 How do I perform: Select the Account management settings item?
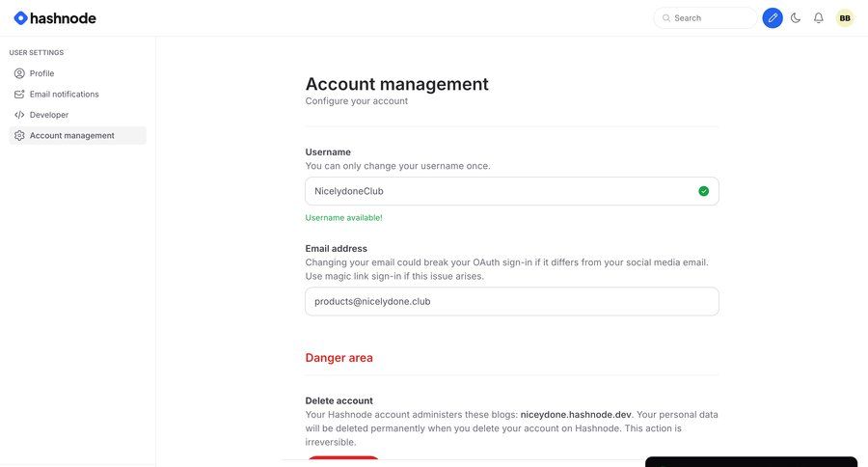(77, 136)
